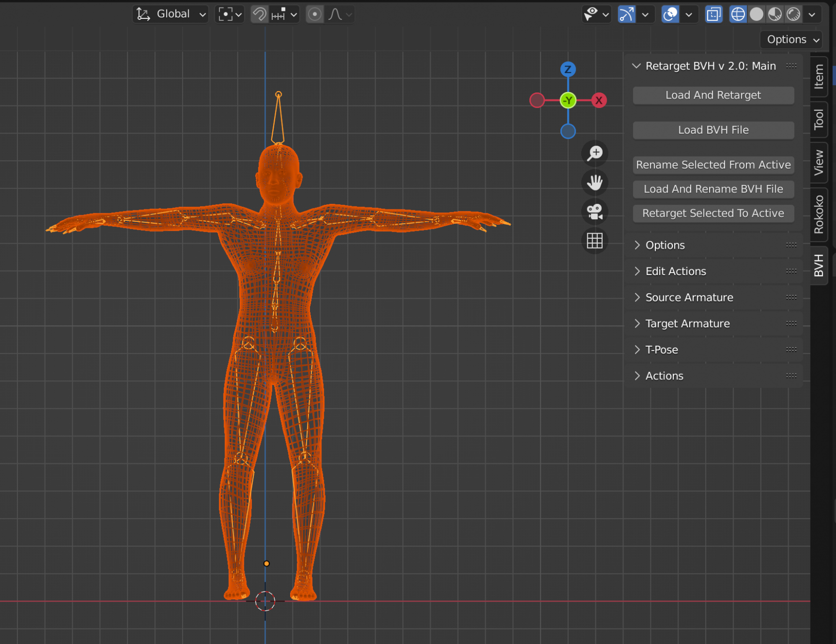The image size is (836, 644).
Task: Toggle show gizmo button
Action: (627, 14)
